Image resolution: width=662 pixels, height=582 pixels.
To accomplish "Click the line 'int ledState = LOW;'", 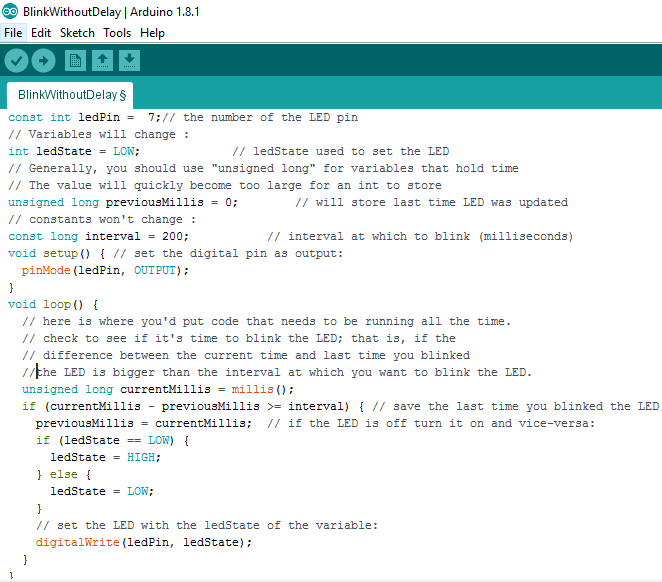I will tap(74, 151).
